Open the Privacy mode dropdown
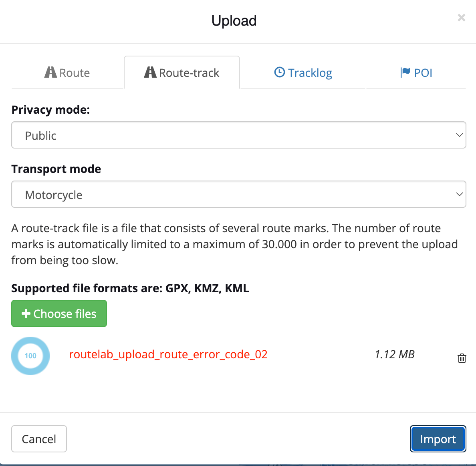Image resolution: width=476 pixels, height=466 pixels. point(238,135)
